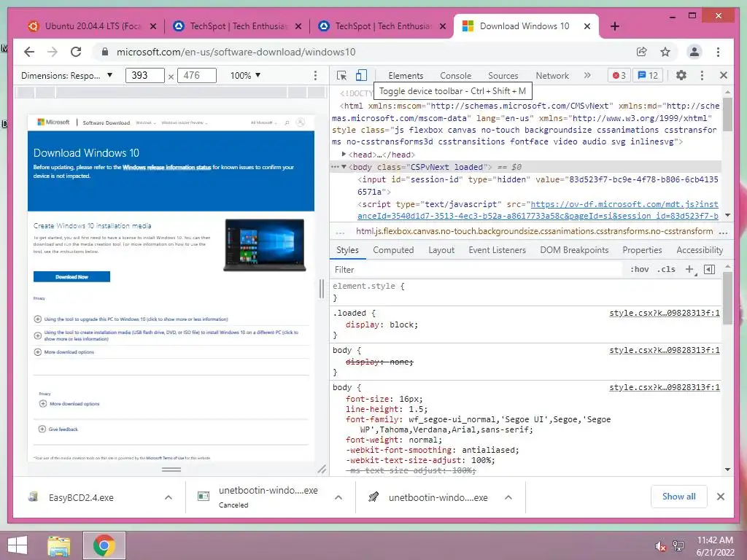The width and height of the screenshot is (747, 560).
Task: Open the Chrome profile avatar
Action: pyautogui.click(x=694, y=52)
